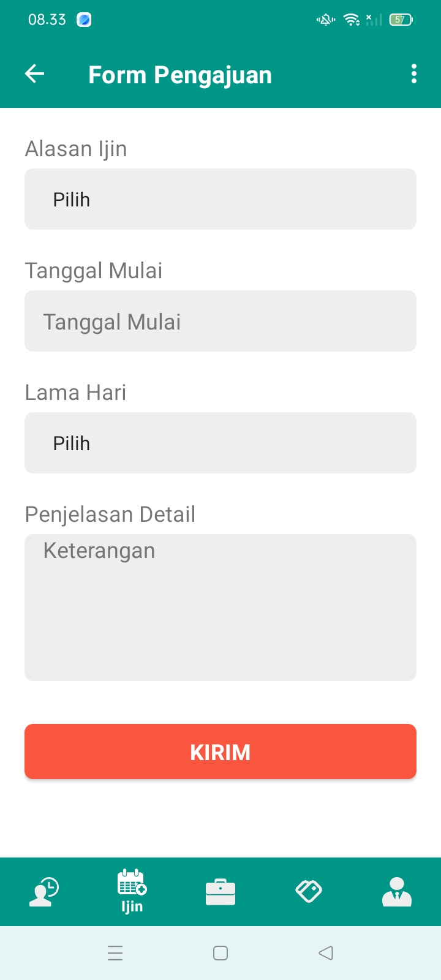Image resolution: width=441 pixels, height=980 pixels.
Task: Tap the Android recent apps button
Action: [x=115, y=953]
